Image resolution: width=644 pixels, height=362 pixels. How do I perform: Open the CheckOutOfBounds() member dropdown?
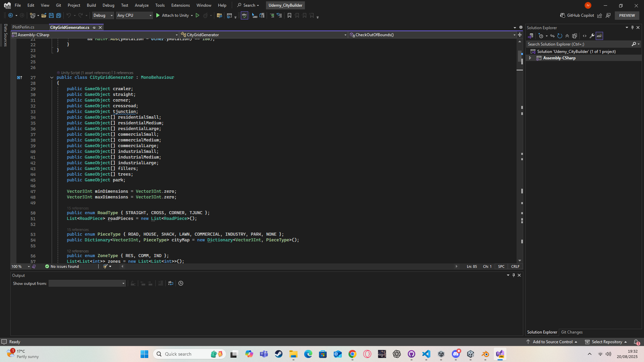(432, 35)
